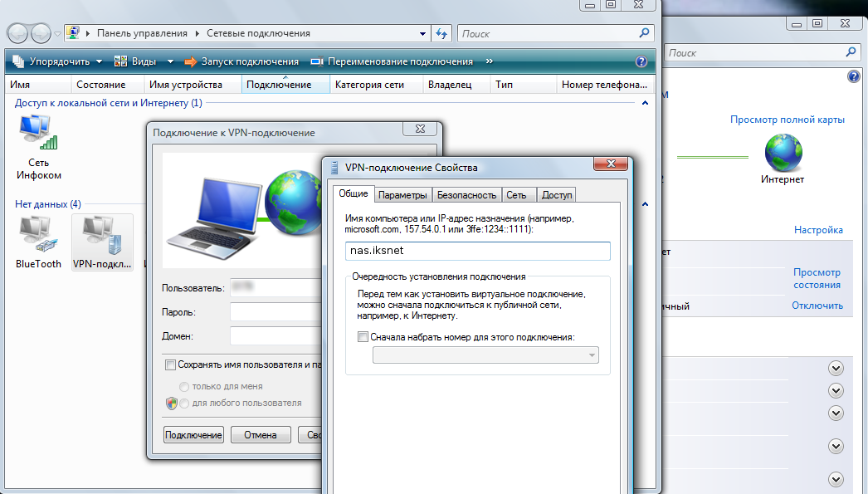The width and height of the screenshot is (868, 494).
Task: Click search magnifier in background window
Action: 851,52
